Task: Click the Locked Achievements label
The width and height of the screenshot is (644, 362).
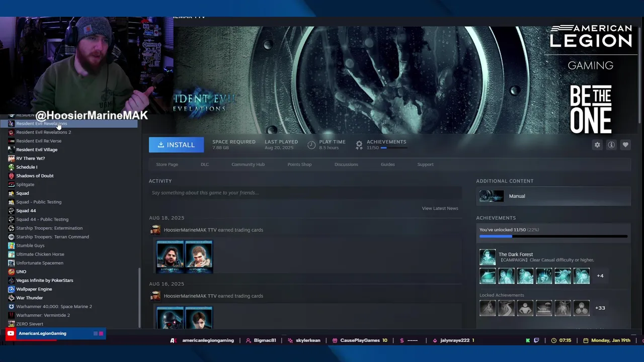Action: click(x=502, y=295)
